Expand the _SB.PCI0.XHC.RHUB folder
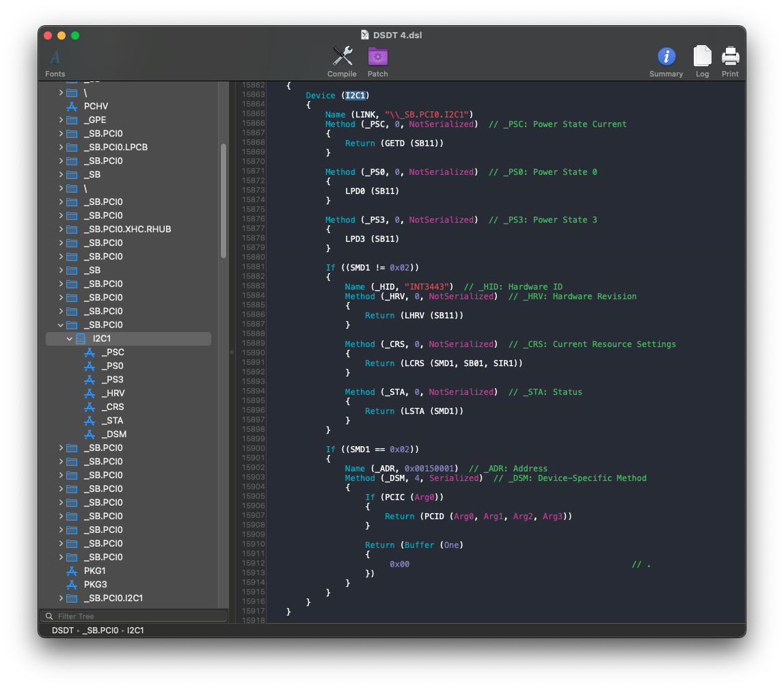 [x=61, y=229]
